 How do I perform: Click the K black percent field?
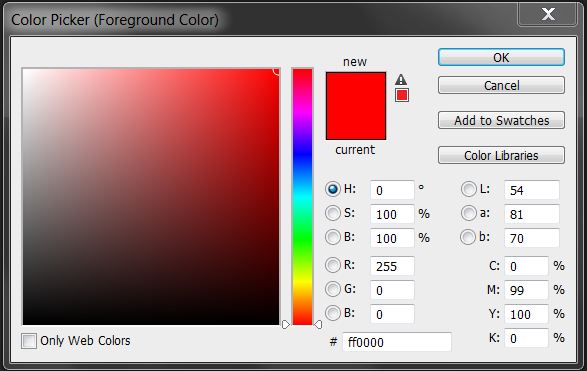pyautogui.click(x=526, y=338)
